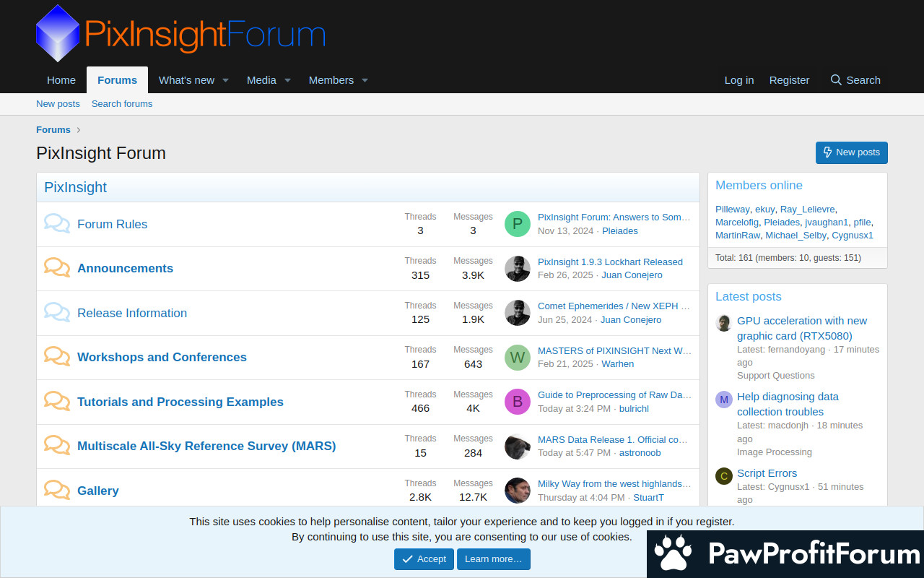This screenshot has height=578, width=924.
Task: Open Tutorials and Processing Examples forum
Action: point(180,402)
